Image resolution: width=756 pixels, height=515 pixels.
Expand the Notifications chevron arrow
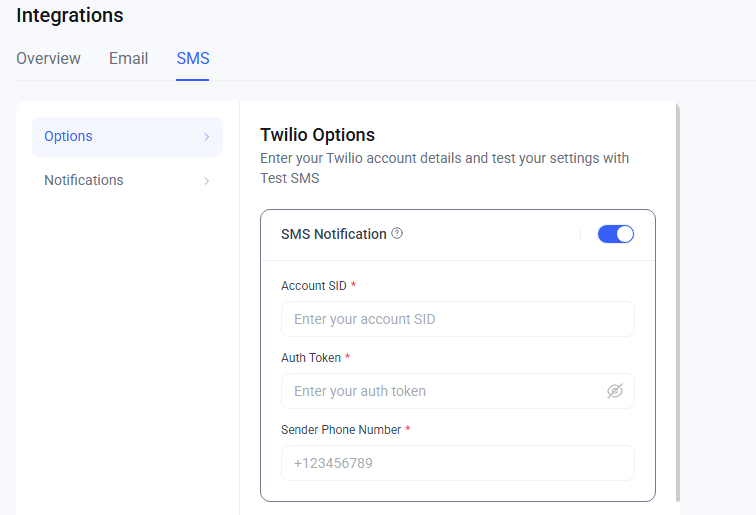click(x=206, y=181)
